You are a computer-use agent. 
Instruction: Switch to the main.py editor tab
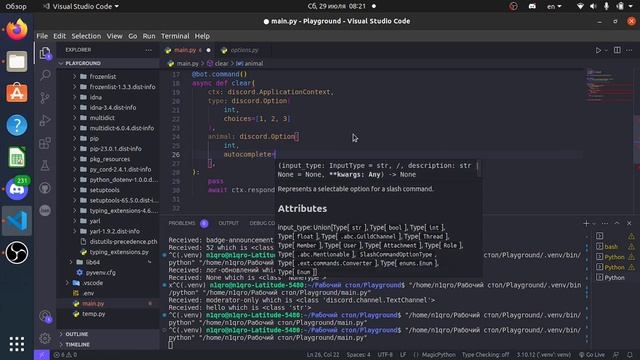[x=188, y=50]
